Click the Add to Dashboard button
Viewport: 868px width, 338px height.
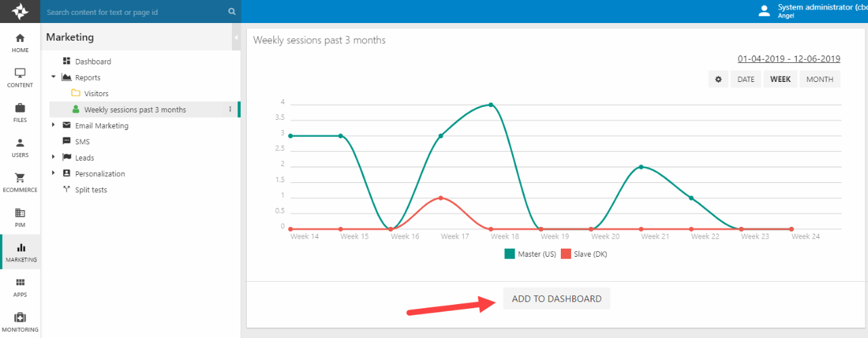[x=556, y=299]
